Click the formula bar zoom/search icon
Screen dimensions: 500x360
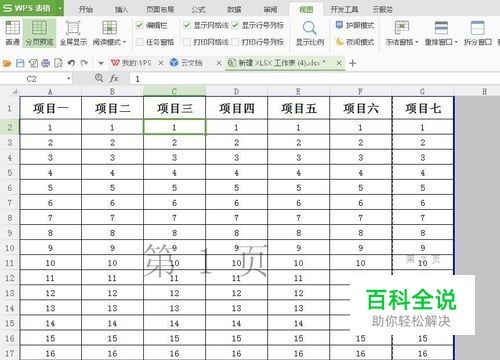click(x=99, y=78)
